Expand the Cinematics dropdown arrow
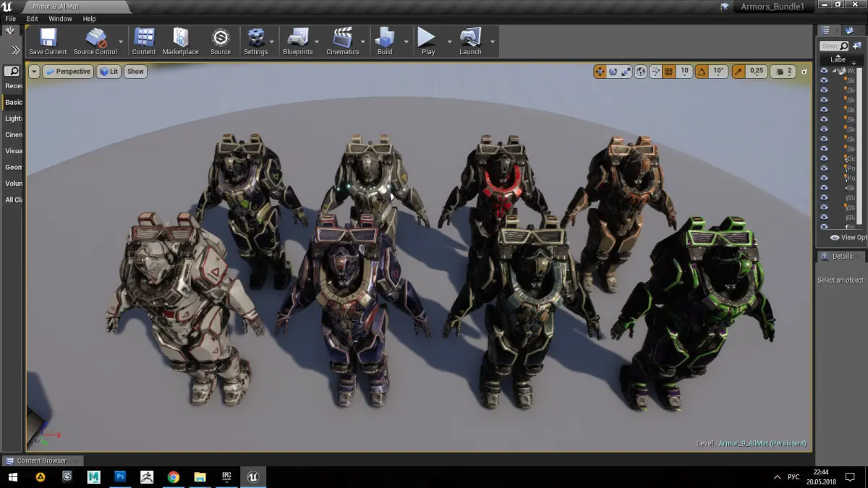This screenshot has width=868, height=488. pyautogui.click(x=364, y=42)
